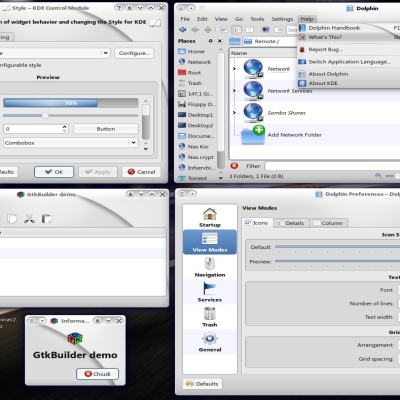Open the Settings menu in Dolphin
The image size is (400, 400).
click(282, 19)
